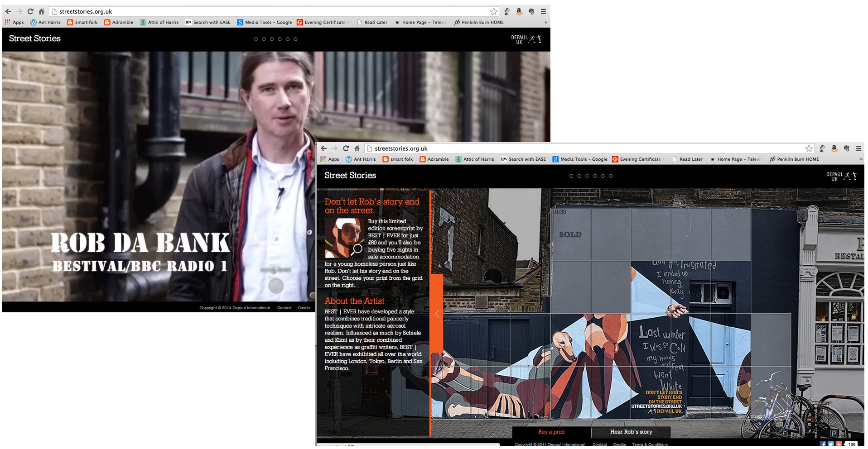Share the page via the Facebook icon
The height and width of the screenshot is (449, 868).
(823, 444)
